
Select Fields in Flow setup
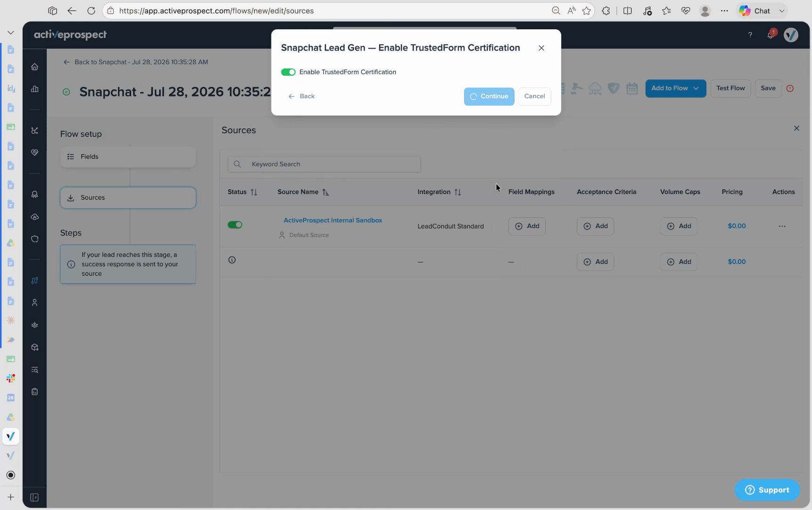[128, 157]
